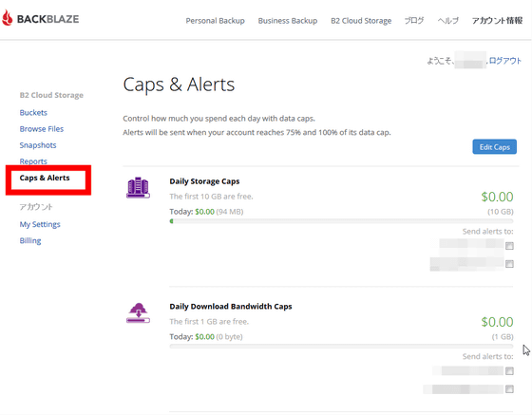Open My Settings in the sidebar
532x415 pixels.
coord(40,224)
